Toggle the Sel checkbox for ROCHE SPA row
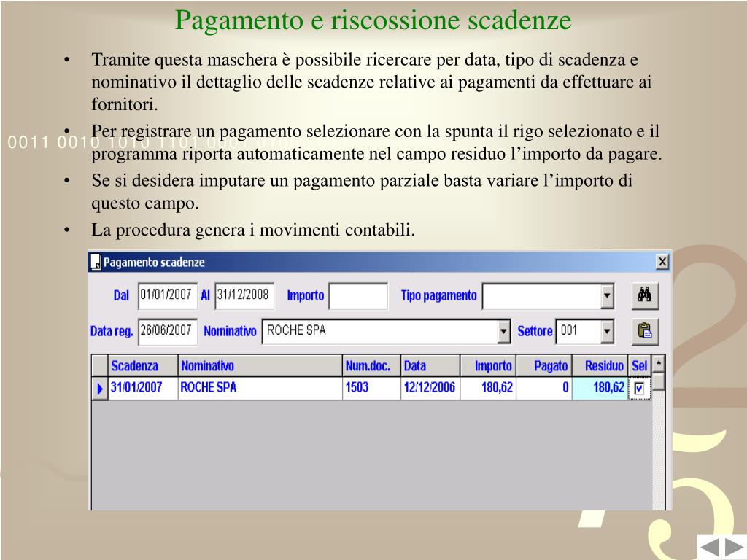747x560 pixels. (x=639, y=389)
